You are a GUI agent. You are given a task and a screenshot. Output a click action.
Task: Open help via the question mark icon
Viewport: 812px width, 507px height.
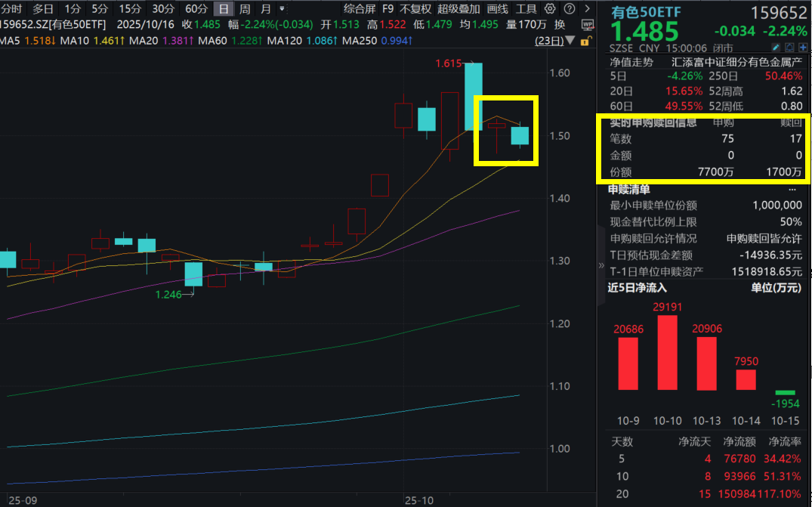[x=569, y=8]
